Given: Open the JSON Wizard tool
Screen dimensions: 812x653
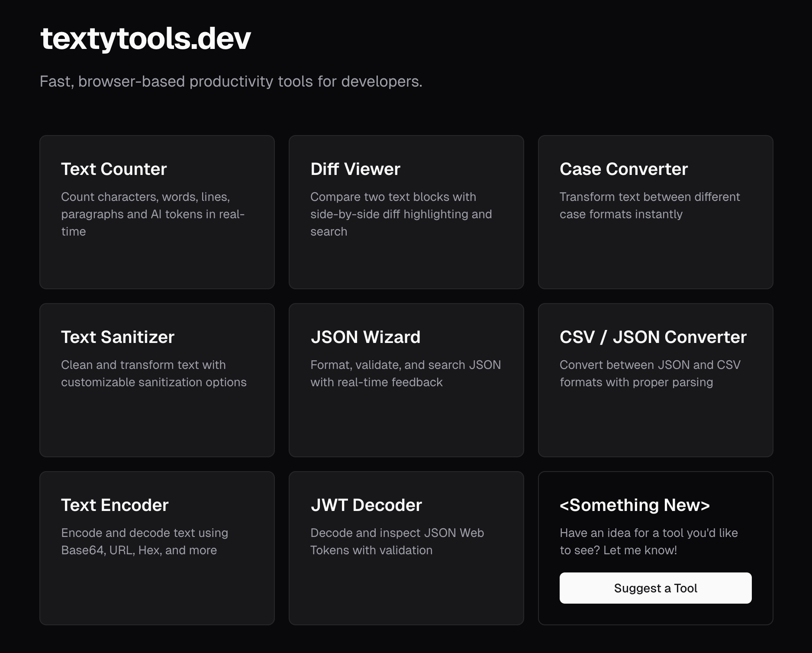Looking at the screenshot, I should point(406,380).
